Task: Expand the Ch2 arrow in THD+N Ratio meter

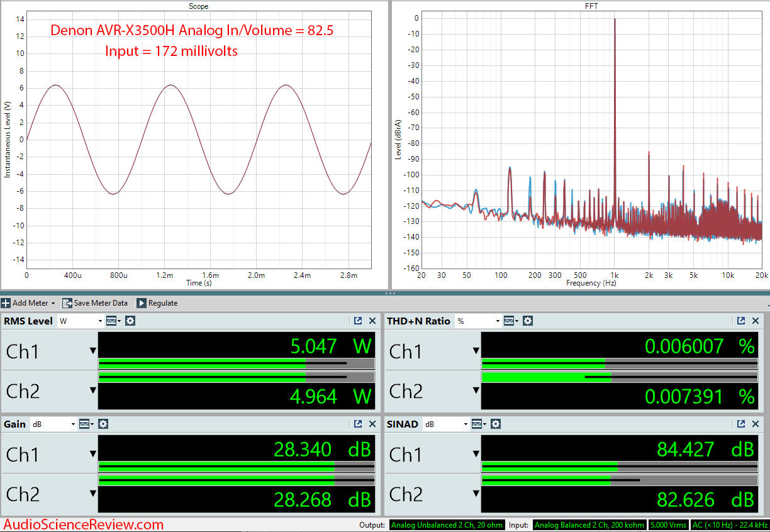Action: 476,391
